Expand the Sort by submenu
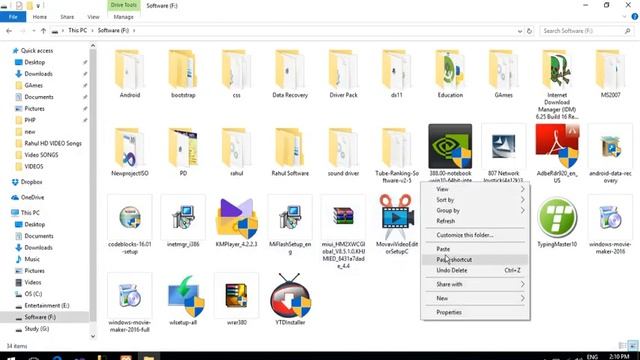The height and width of the screenshot is (360, 640). [x=475, y=200]
